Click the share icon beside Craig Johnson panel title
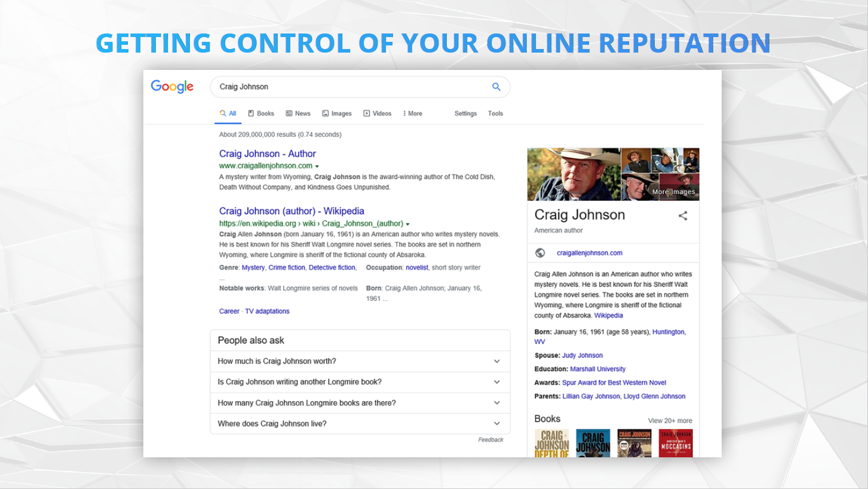The image size is (868, 489). [x=683, y=216]
